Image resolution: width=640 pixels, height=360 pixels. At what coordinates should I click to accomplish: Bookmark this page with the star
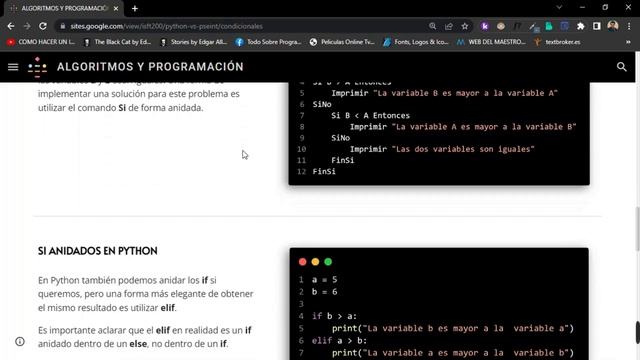464,26
